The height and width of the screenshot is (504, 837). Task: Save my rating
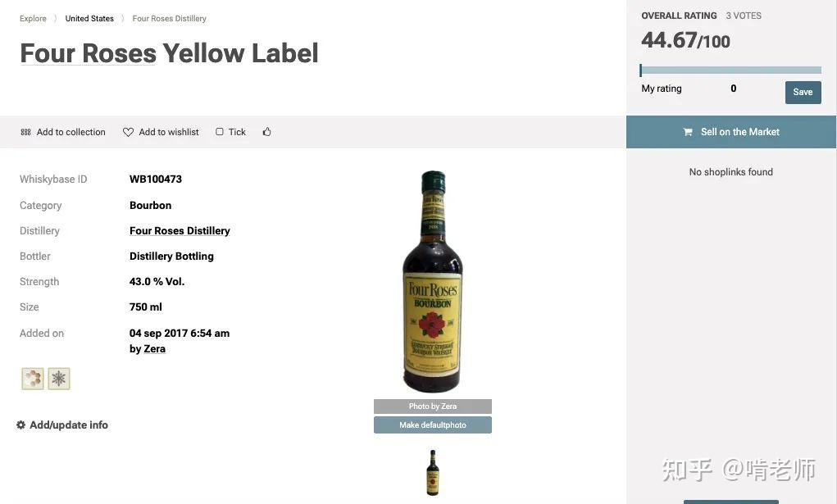point(803,92)
